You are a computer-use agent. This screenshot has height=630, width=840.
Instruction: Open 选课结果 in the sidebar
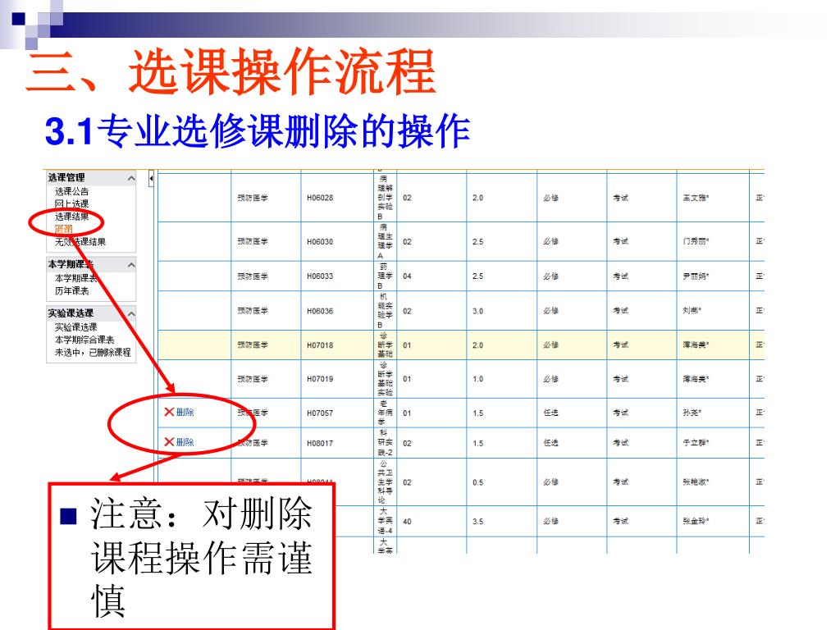tap(72, 217)
